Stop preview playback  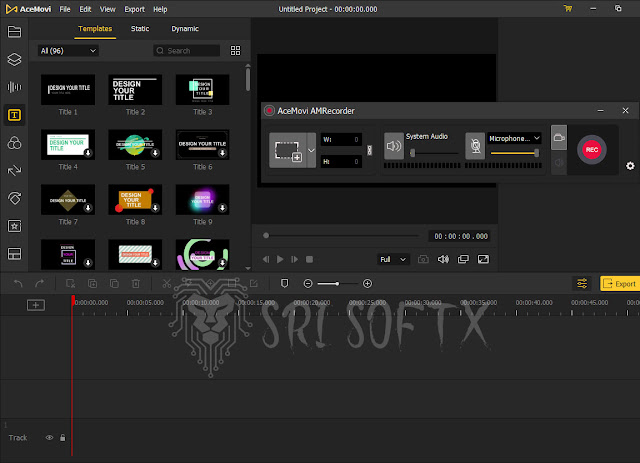(x=309, y=259)
